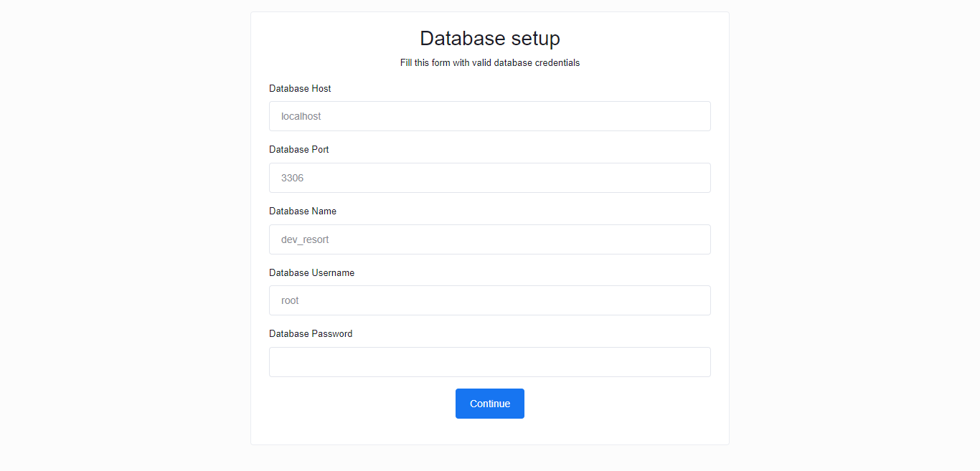The height and width of the screenshot is (471, 980).
Task: Click the Database setup heading
Action: click(x=490, y=38)
